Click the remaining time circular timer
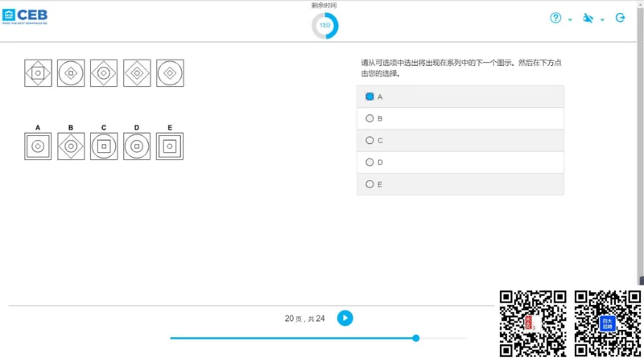This screenshot has height=362, width=644. click(325, 26)
